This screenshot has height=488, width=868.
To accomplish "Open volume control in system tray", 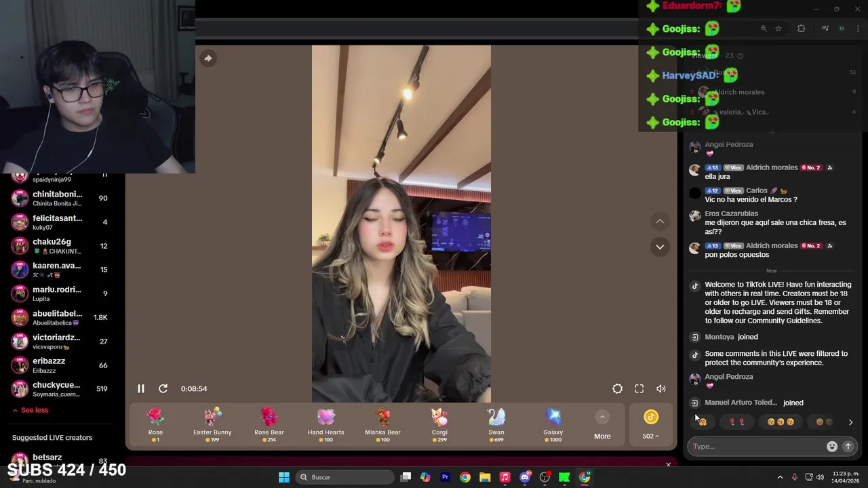I will (820, 477).
